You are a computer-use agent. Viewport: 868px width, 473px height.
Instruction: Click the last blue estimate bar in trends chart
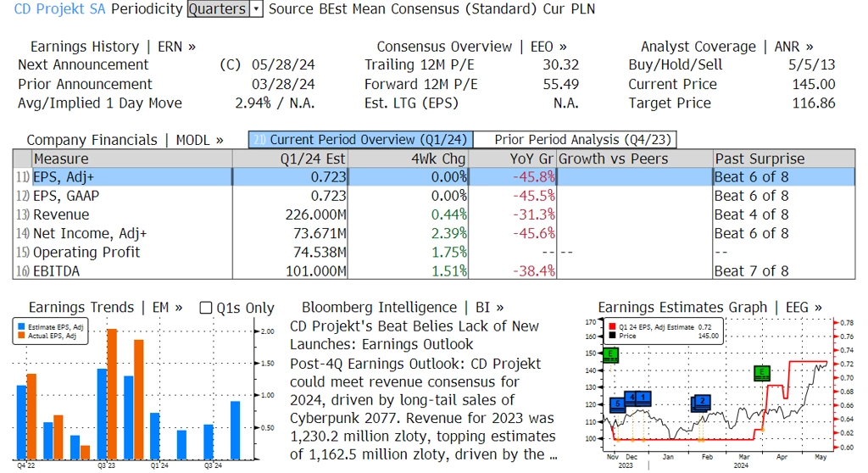236,431
